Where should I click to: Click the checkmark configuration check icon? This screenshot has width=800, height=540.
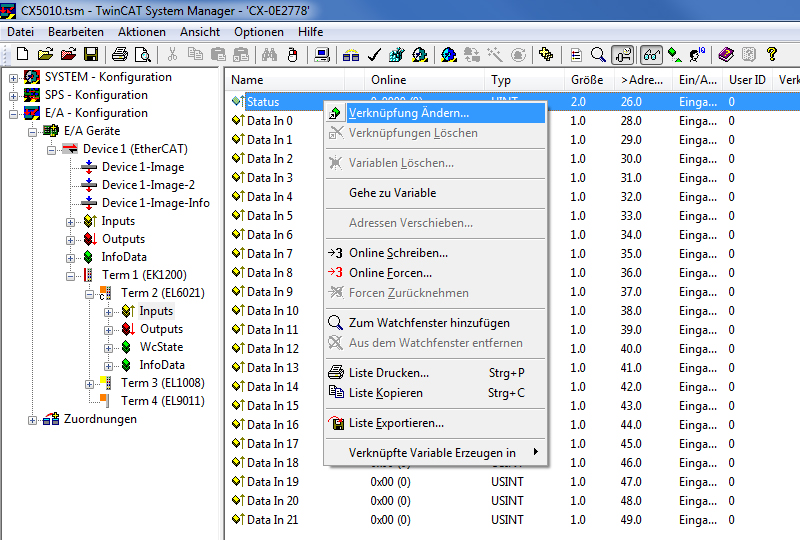374,54
